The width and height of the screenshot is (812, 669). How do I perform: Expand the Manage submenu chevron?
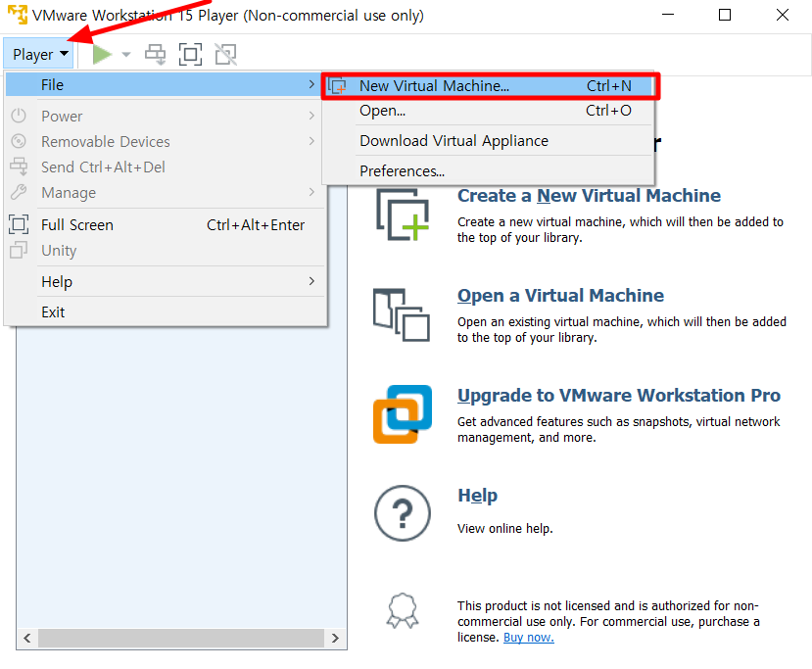(x=311, y=192)
